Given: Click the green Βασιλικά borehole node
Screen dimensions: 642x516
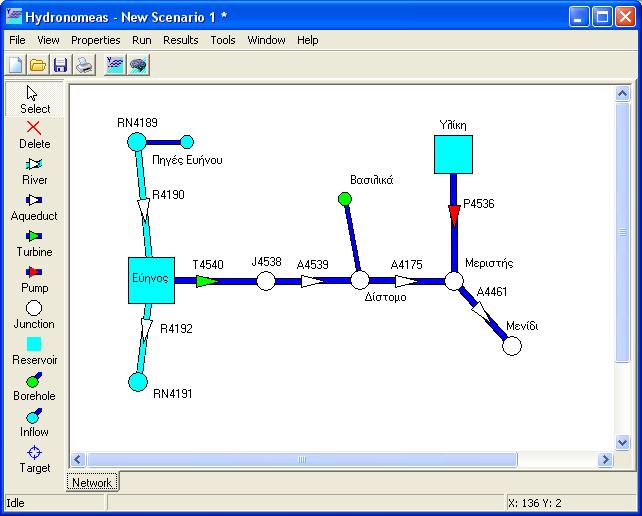Looking at the screenshot, I should tap(345, 199).
